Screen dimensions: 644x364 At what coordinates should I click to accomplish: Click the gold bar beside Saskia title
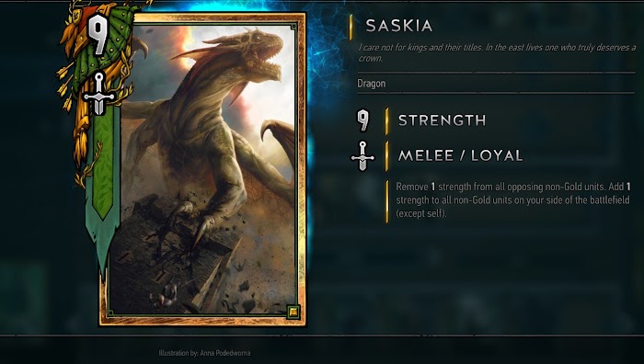pos(351,27)
